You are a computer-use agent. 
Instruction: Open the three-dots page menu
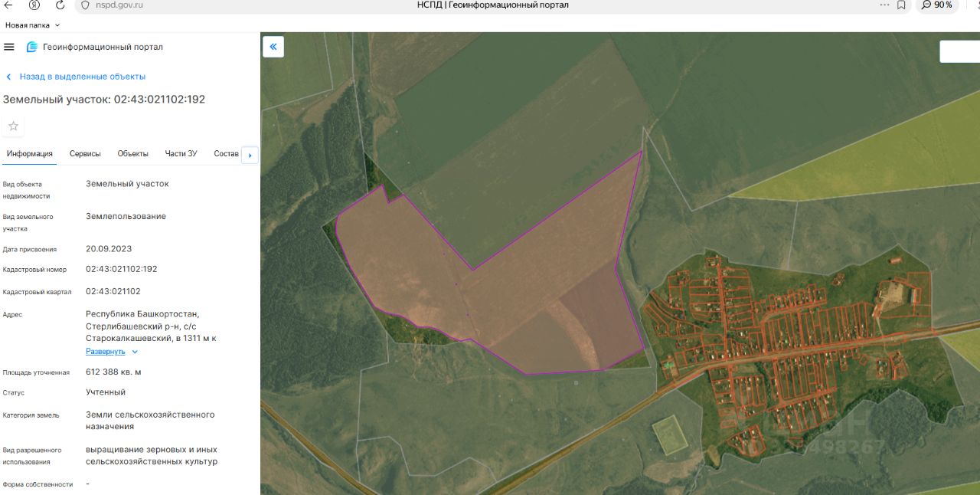885,5
